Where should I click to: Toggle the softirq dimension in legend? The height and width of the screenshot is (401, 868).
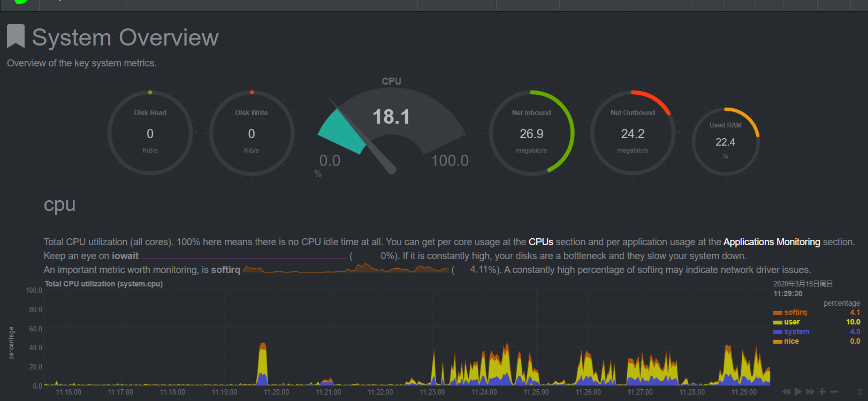795,313
